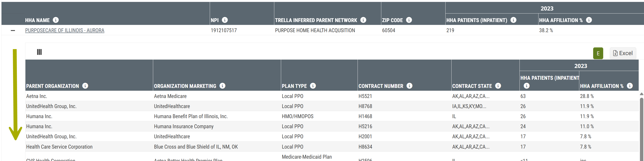The width and height of the screenshot is (644, 161).
Task: Sort by CONTRACT NUMBER column header
Action: [x=380, y=86]
